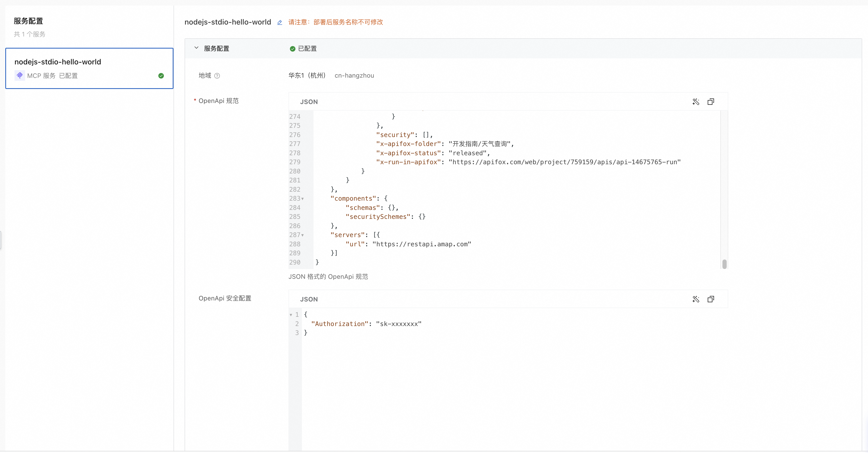This screenshot has width=868, height=453.
Task: Place cursor on the x-apifox-status line
Action: tap(433, 153)
